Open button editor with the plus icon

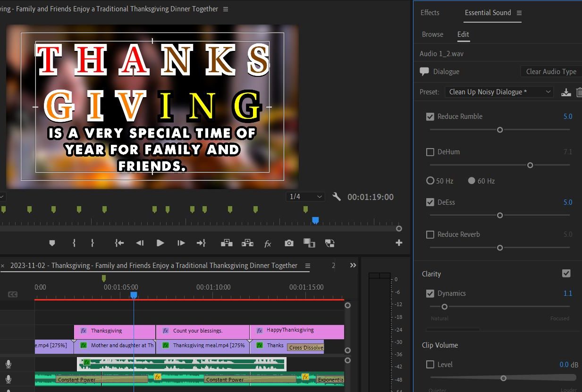point(399,243)
